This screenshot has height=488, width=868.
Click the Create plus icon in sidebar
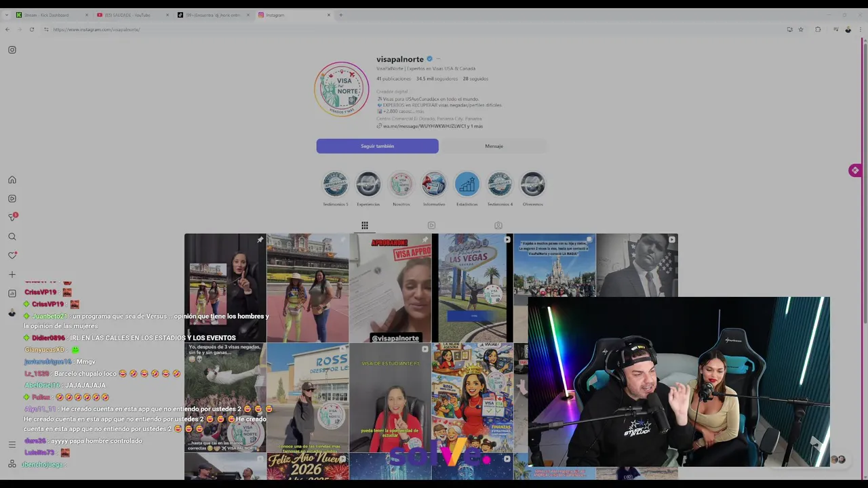click(12, 274)
